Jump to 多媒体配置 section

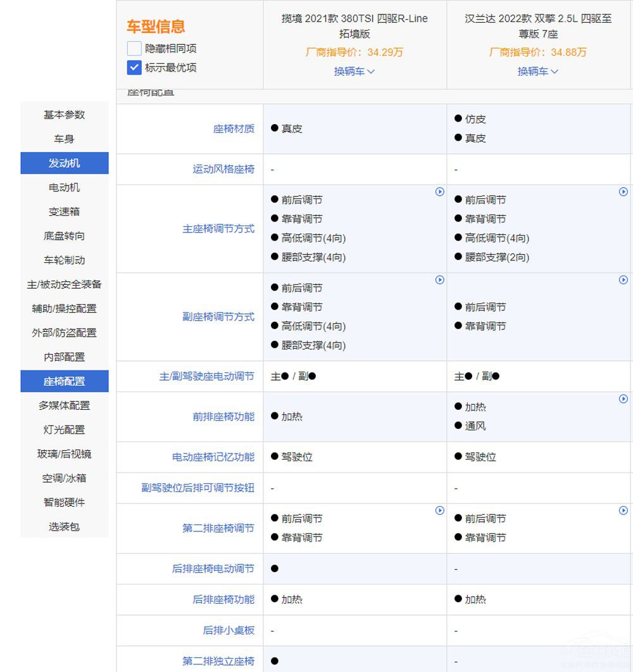[x=65, y=405]
